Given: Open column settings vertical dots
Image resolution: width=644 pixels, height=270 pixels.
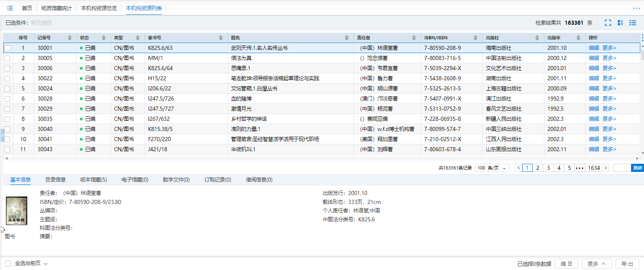Looking at the screenshot, I should (x=642, y=38).
